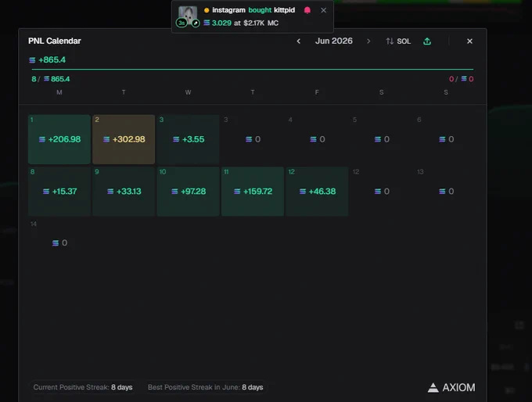The height and width of the screenshot is (402, 532).
Task: Click the share/export PNL icon
Action: pyautogui.click(x=427, y=41)
